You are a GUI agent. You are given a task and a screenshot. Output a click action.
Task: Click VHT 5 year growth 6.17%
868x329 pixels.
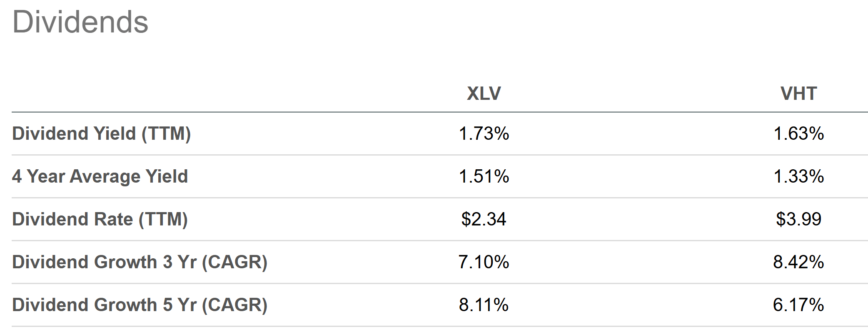[798, 305]
